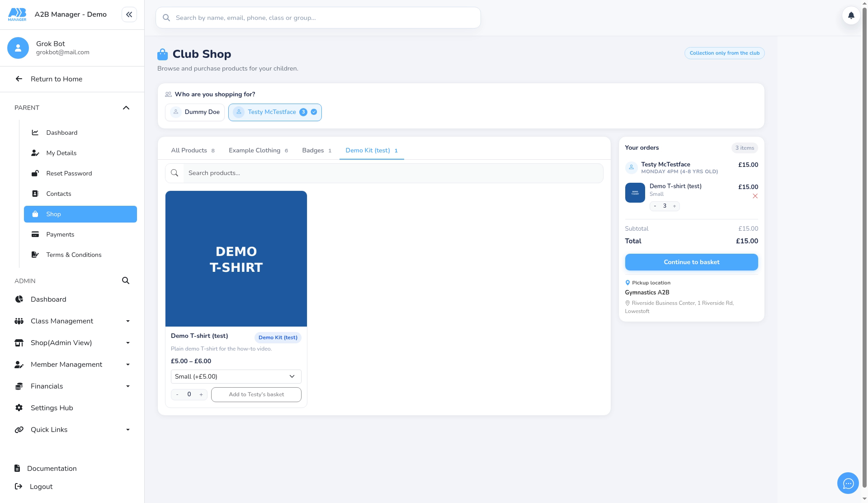Click Add to Testy's basket
This screenshot has height=503, width=868.
(x=256, y=394)
